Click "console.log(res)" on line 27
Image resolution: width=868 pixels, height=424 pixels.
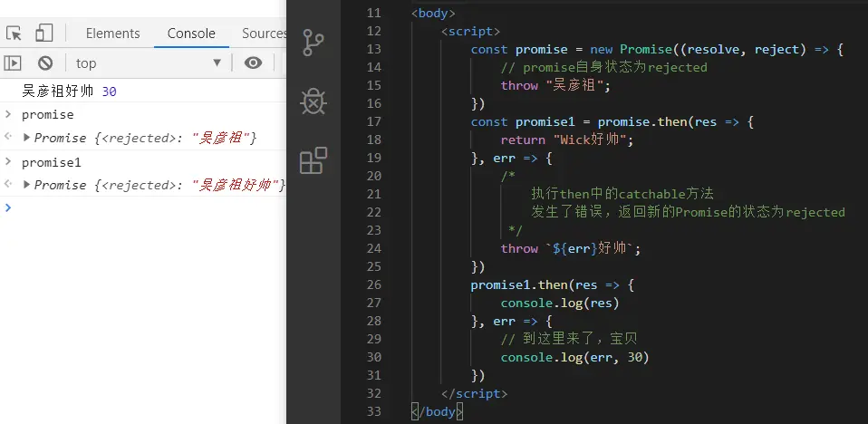coord(560,304)
